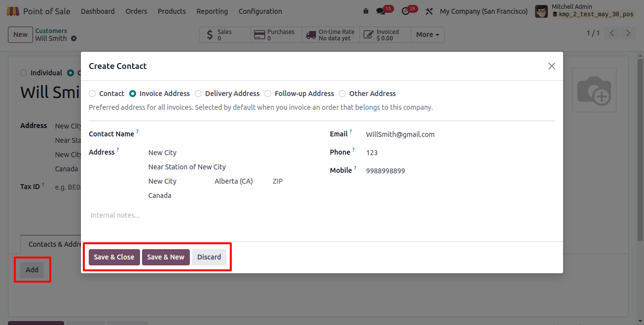Open My Company (San Francisco) switcher
Viewport: 644px width, 325px height.
(484, 11)
